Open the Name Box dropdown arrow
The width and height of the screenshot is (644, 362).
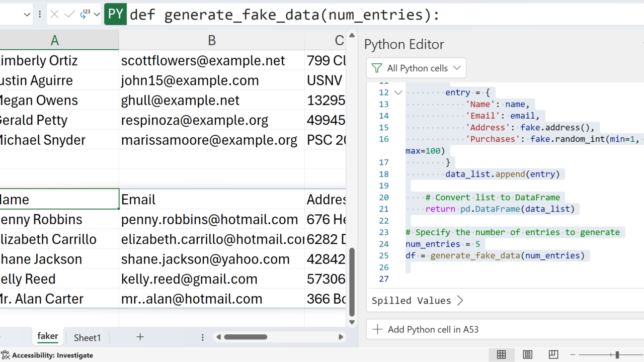tap(27, 15)
